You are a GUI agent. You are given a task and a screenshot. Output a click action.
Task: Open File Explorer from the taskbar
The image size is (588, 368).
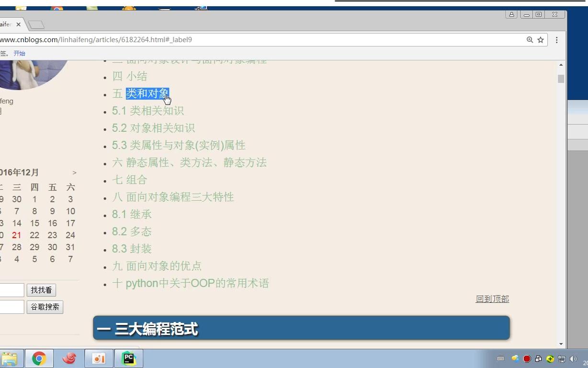[x=11, y=358]
